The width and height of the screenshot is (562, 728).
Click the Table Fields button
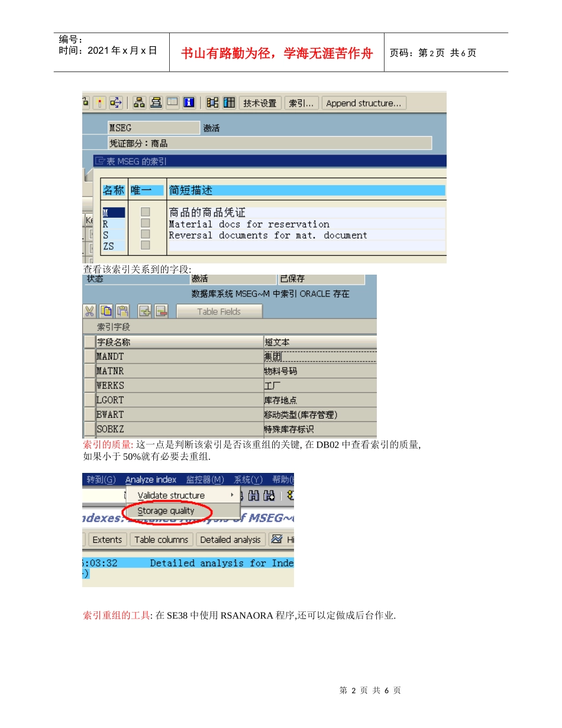point(219,311)
